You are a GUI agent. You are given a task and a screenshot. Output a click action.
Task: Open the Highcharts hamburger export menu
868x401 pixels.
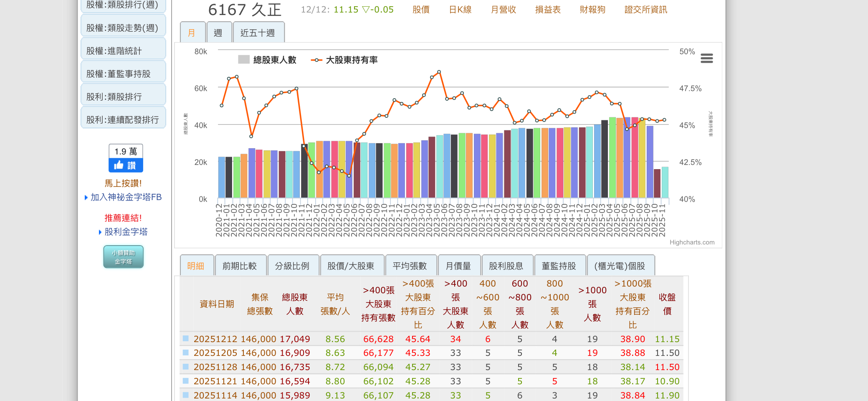point(706,58)
